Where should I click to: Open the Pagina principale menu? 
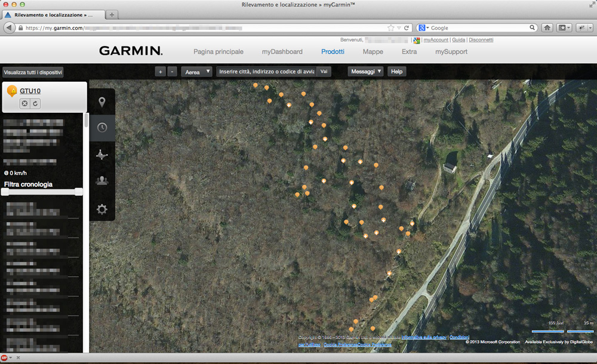[218, 51]
